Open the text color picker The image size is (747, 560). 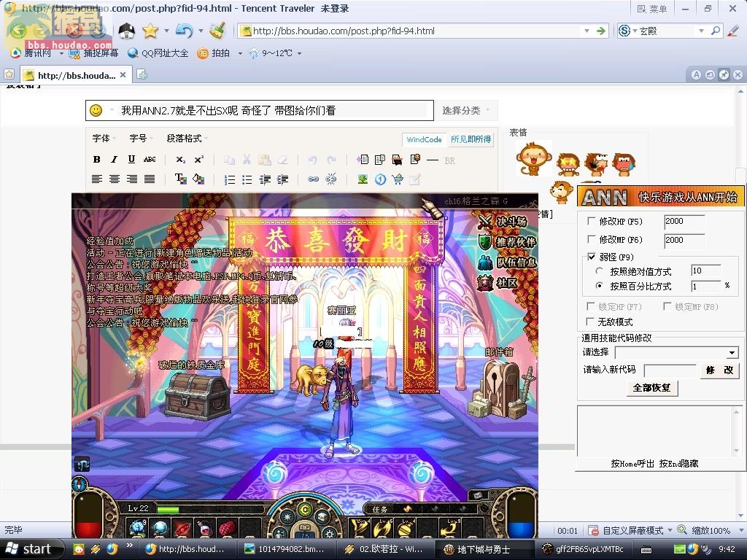[181, 179]
